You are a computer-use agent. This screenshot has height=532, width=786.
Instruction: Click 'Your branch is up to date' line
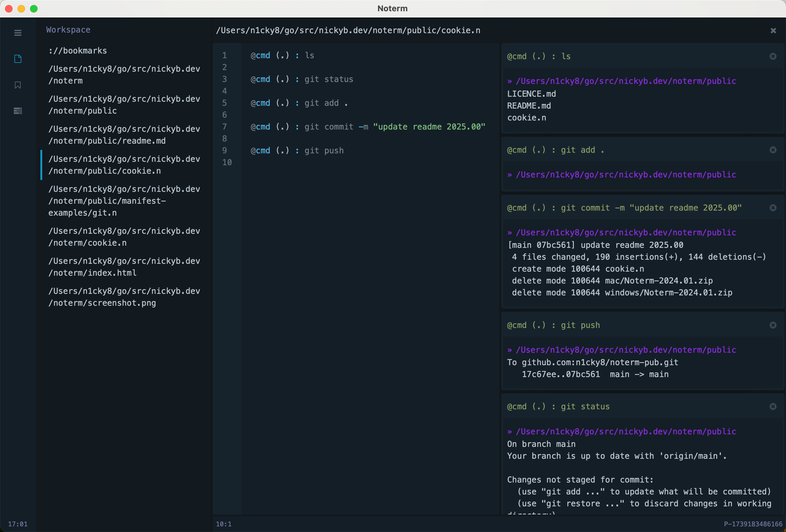[x=617, y=456]
